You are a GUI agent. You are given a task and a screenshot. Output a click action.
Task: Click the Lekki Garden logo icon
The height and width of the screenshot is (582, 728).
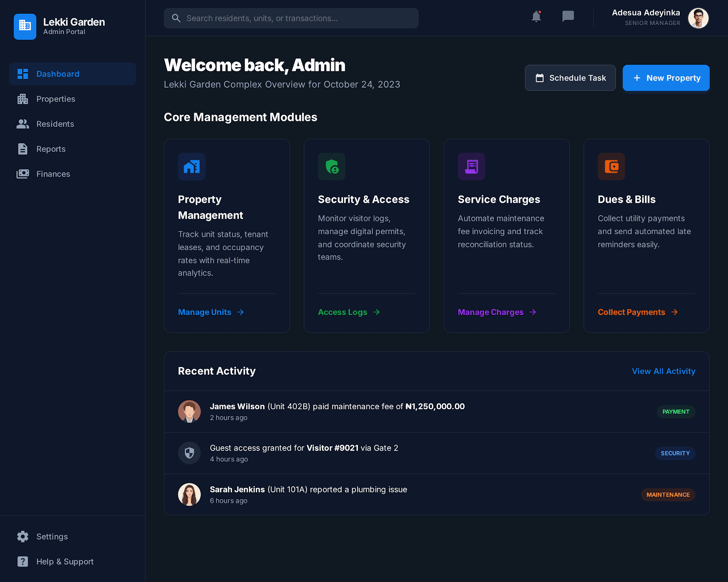(x=25, y=26)
